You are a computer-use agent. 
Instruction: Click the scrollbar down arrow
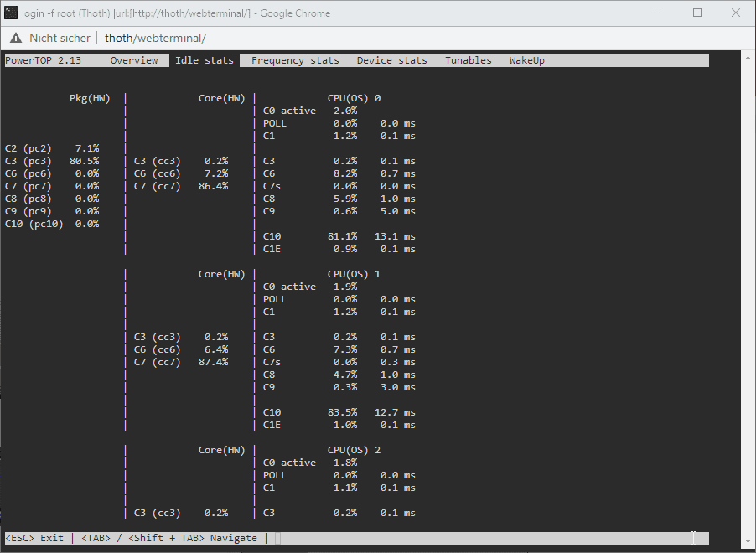pyautogui.click(x=748, y=542)
